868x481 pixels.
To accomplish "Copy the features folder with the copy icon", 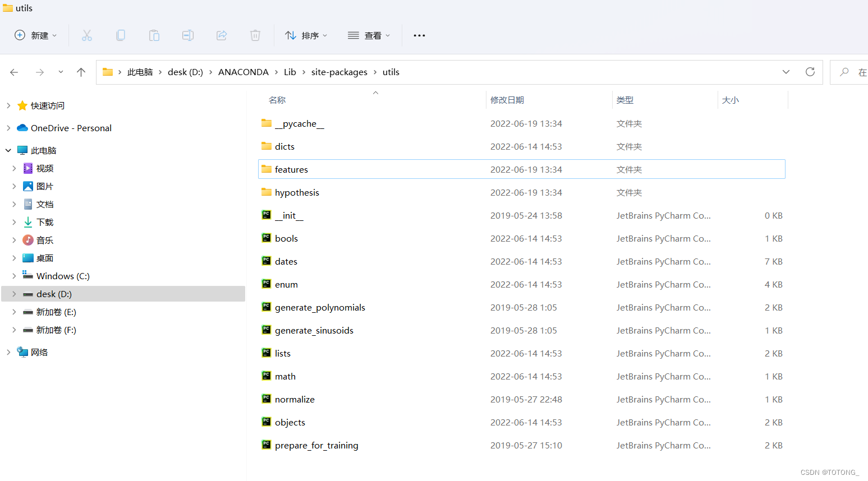I will coord(121,35).
